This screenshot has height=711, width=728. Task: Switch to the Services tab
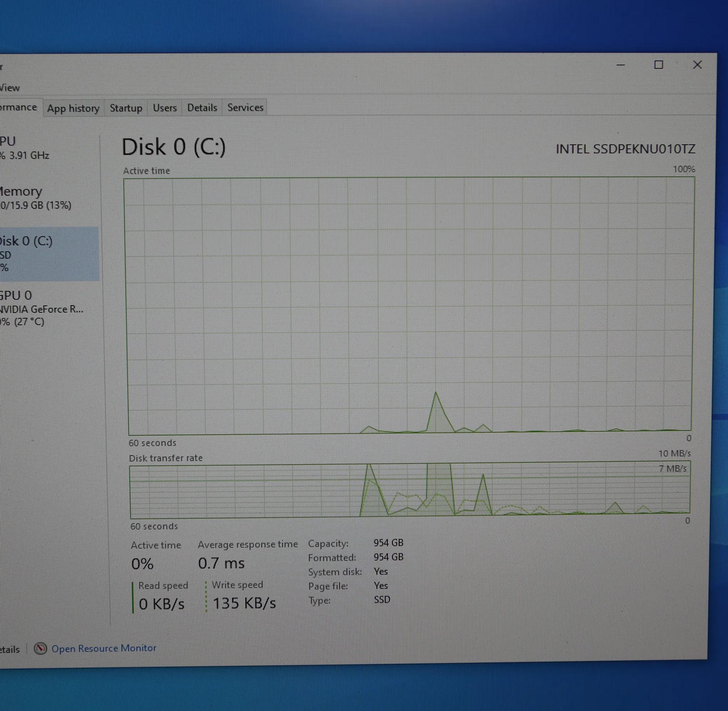[x=245, y=108]
